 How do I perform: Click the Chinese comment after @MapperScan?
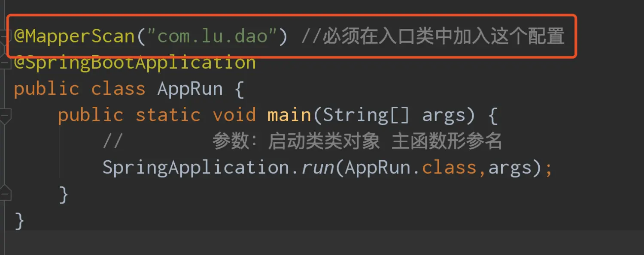(x=433, y=37)
